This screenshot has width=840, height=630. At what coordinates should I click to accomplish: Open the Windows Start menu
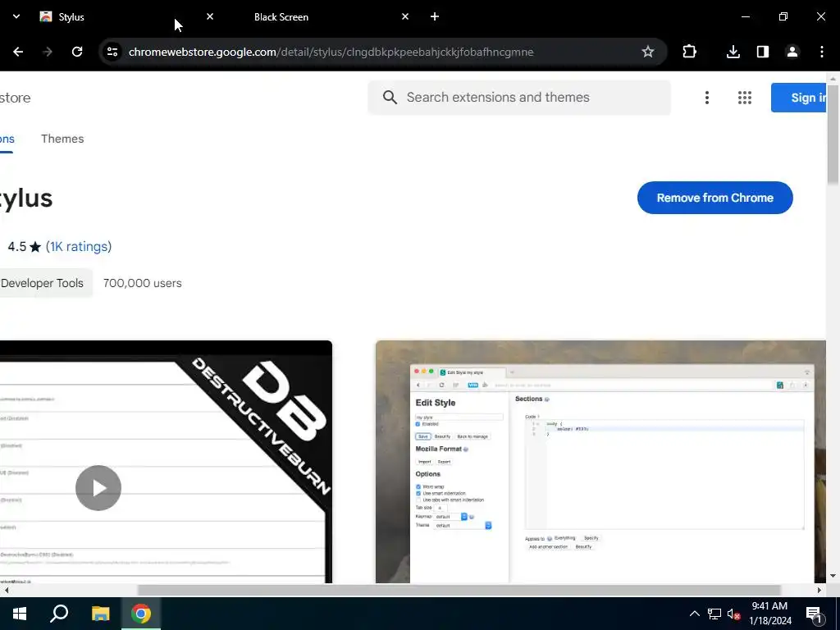(20, 614)
